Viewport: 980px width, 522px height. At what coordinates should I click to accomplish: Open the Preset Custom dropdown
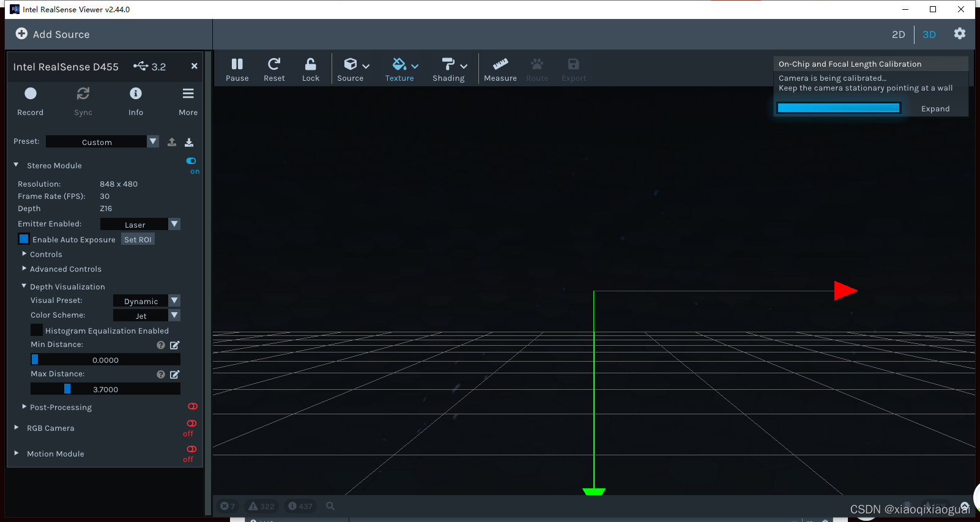point(102,142)
